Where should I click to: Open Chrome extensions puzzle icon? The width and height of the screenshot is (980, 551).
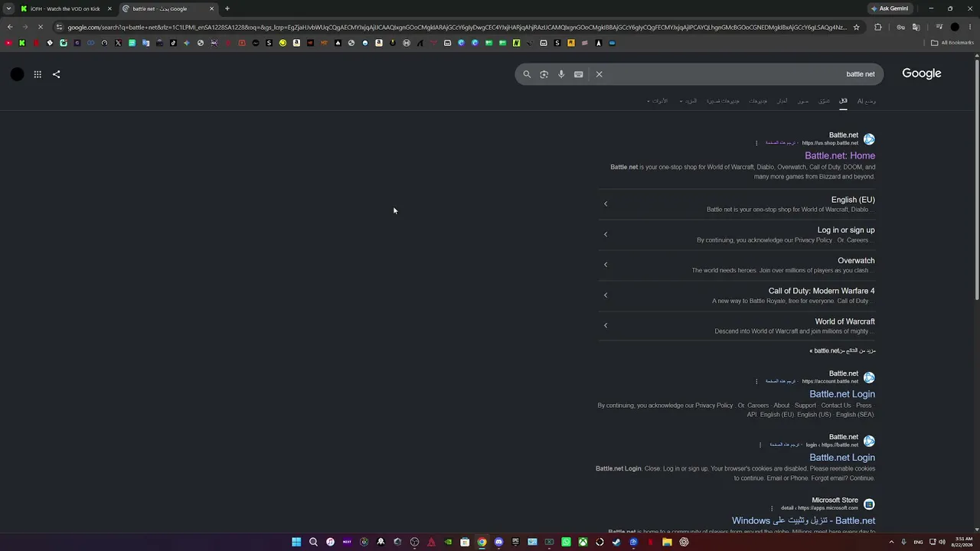pos(878,27)
